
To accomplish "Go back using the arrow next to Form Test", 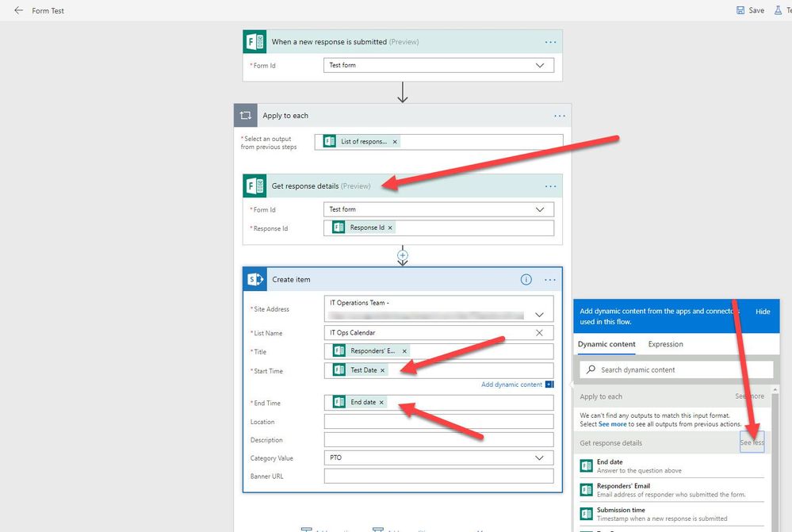I will pyautogui.click(x=19, y=10).
